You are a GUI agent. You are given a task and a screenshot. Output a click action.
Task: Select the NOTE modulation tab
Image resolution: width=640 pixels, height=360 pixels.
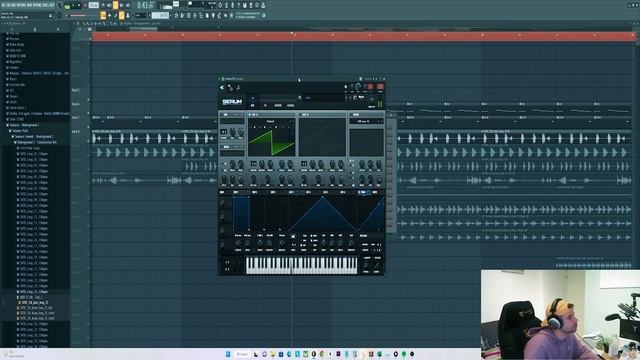click(x=375, y=192)
